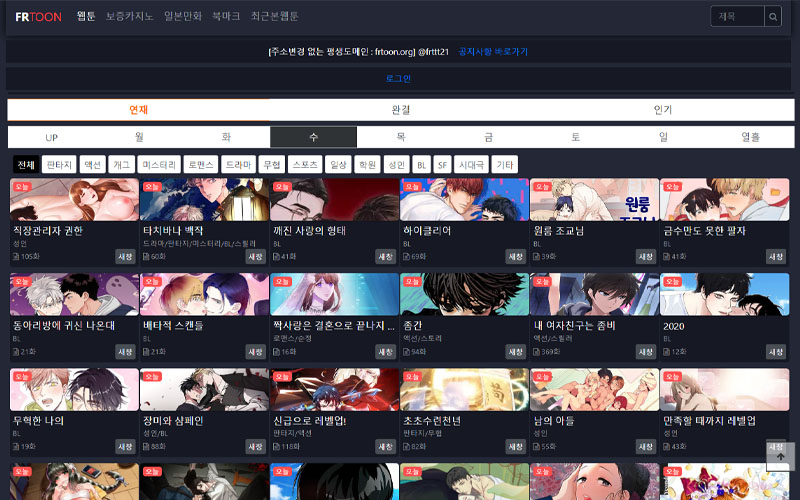Click 세창 button on 신급으로 레벨업! card
This screenshot has width=800, height=500.
point(385,446)
